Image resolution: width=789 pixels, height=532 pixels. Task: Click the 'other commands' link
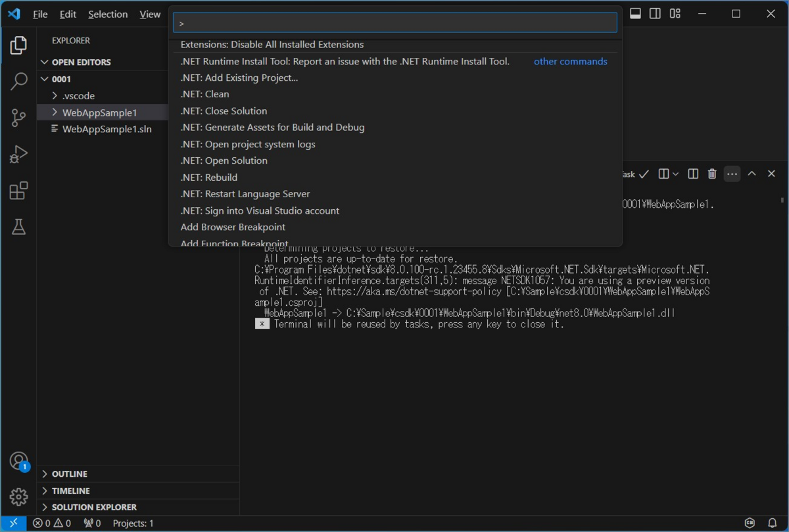pyautogui.click(x=570, y=61)
